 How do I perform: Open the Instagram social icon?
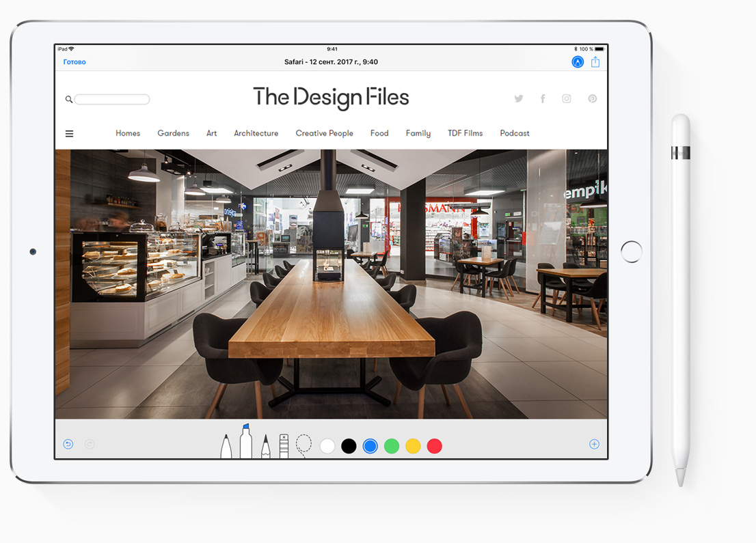567,99
